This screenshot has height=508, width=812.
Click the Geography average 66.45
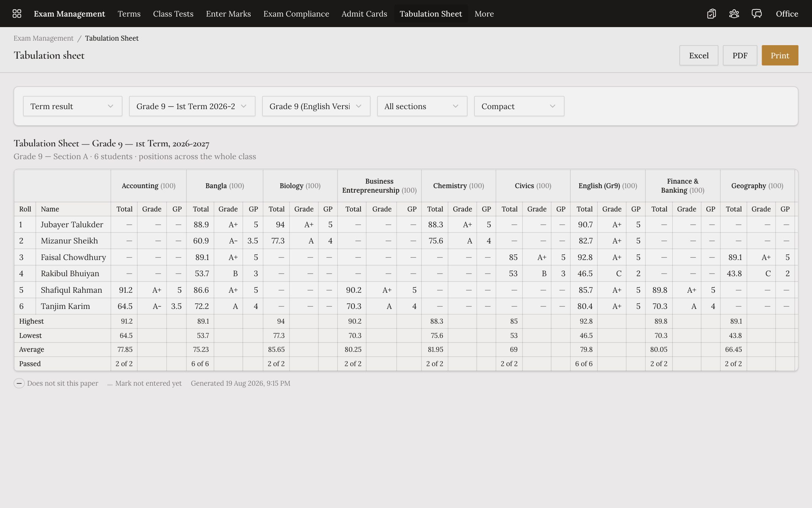[x=733, y=349]
